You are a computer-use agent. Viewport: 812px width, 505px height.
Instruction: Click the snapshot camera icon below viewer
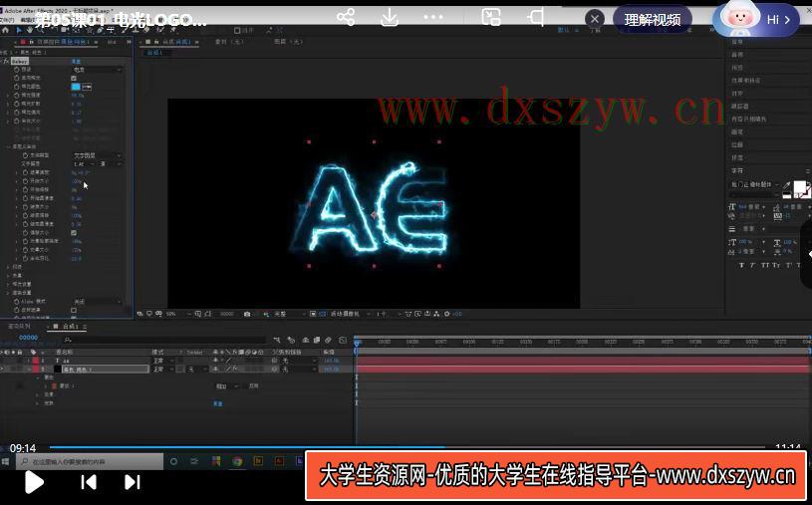coord(247,314)
